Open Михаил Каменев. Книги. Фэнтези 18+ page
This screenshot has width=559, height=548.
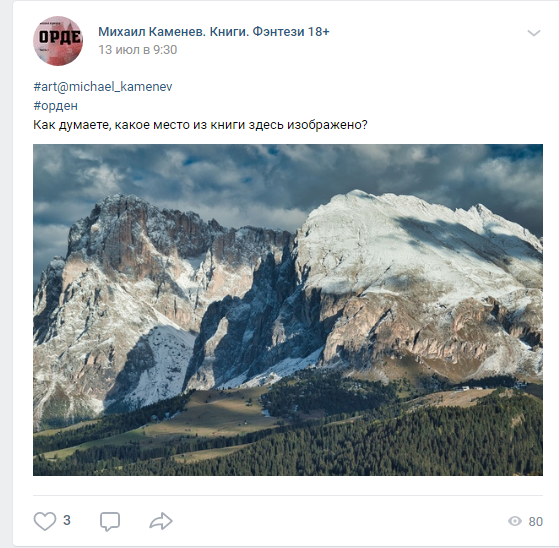click(x=214, y=31)
